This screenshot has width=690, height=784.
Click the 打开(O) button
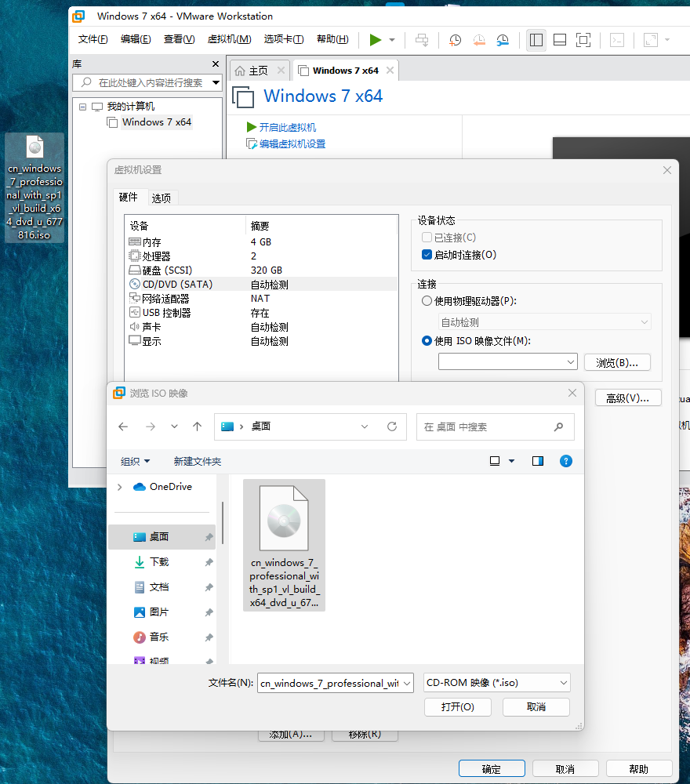click(x=457, y=707)
